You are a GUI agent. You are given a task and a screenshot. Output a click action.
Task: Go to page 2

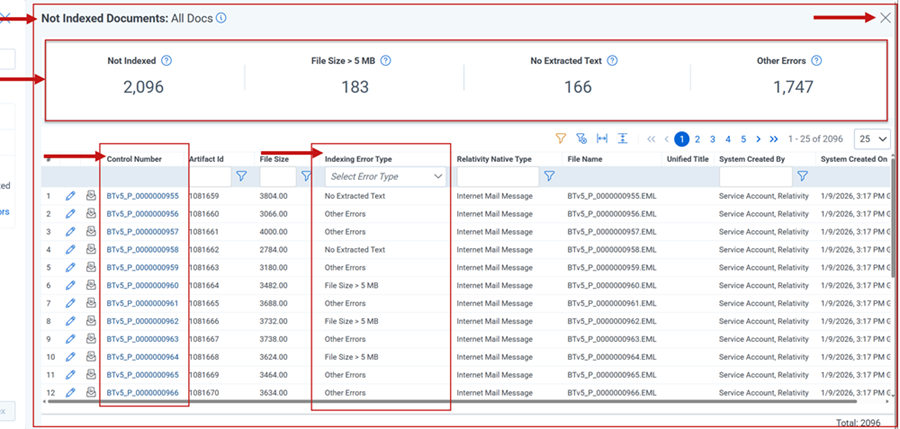(697, 139)
